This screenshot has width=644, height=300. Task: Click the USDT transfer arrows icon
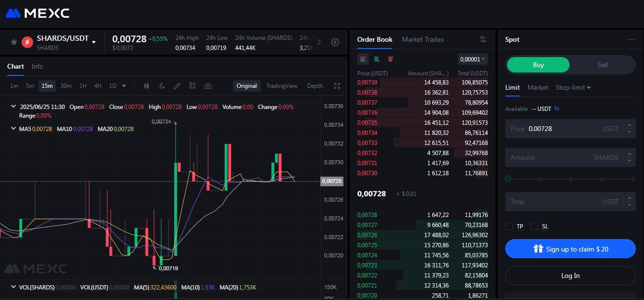(x=557, y=109)
